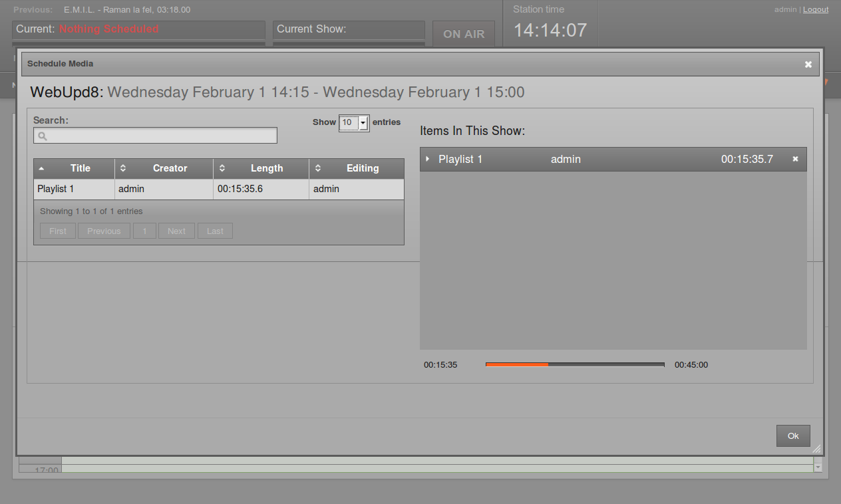
Task: Click the magnifier icon in the Search box
Action: pyautogui.click(x=41, y=136)
